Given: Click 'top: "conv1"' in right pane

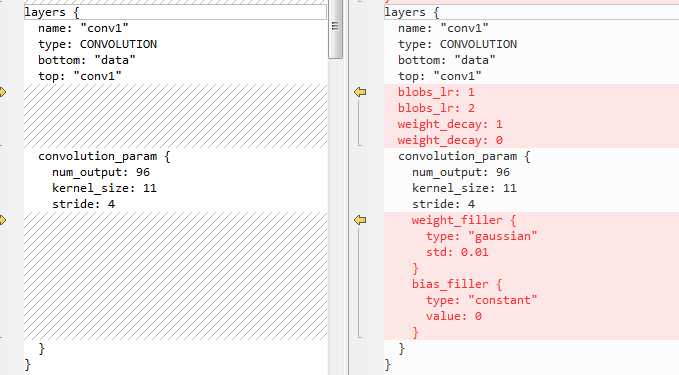Looking at the screenshot, I should (440, 76).
